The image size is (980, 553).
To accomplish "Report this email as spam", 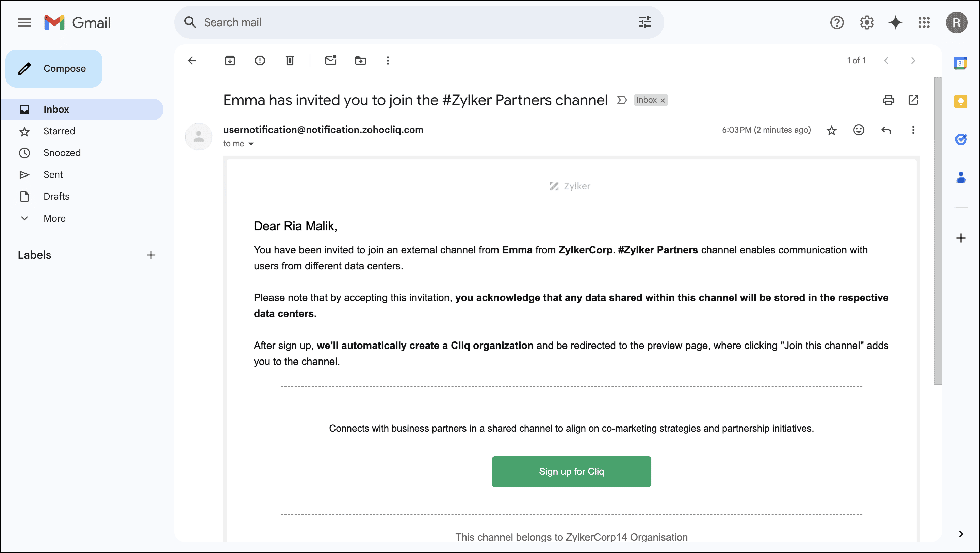I will 260,61.
